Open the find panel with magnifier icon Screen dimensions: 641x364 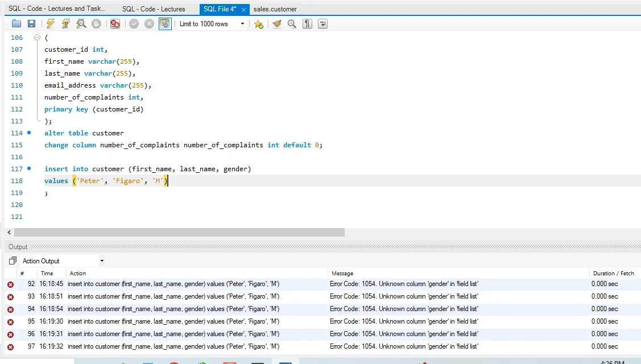(292, 24)
